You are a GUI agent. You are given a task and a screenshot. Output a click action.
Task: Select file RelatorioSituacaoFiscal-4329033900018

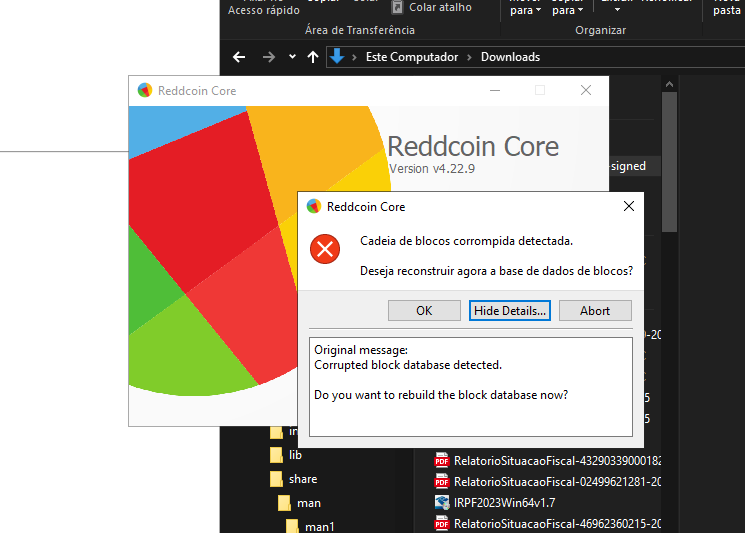pyautogui.click(x=547, y=461)
